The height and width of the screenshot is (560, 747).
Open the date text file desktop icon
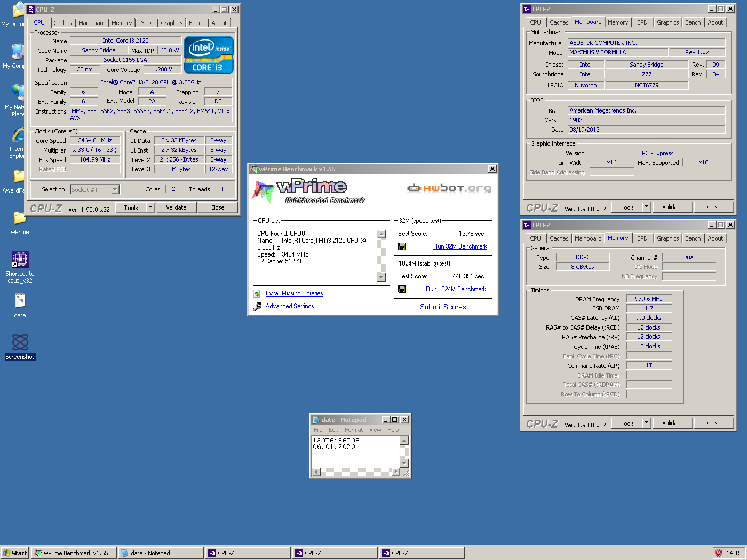(20, 301)
